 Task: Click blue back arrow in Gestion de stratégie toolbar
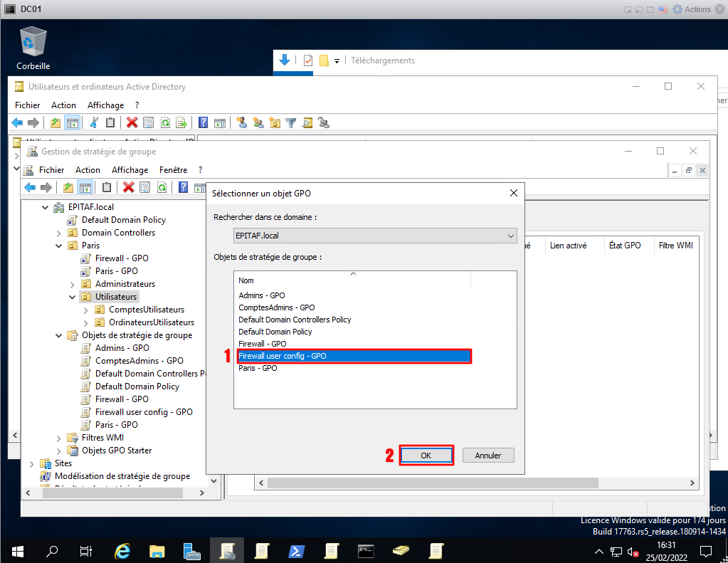pyautogui.click(x=30, y=187)
